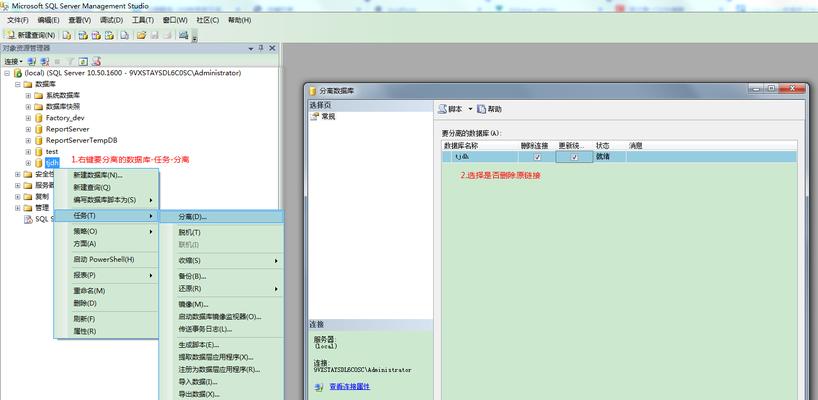Open the 策略(O) submenu

106,231
